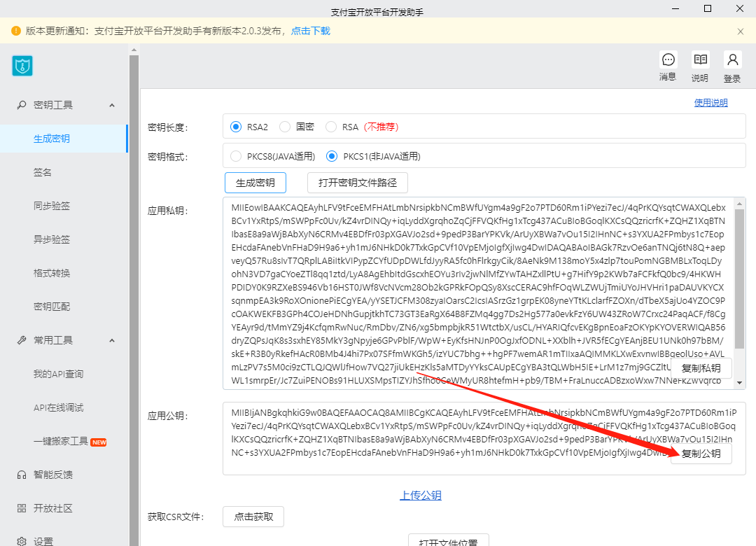
Task: Open 智能反馈 in the sidebar
Action: tap(53, 475)
